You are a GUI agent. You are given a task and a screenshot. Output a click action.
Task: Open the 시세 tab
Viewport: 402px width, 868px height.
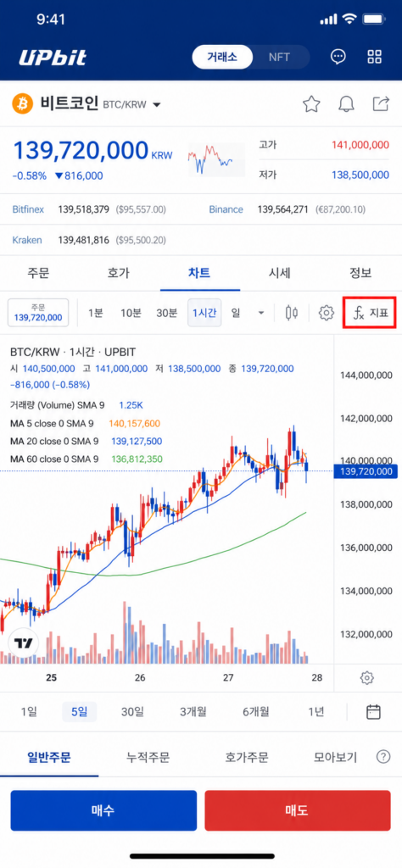(x=280, y=273)
